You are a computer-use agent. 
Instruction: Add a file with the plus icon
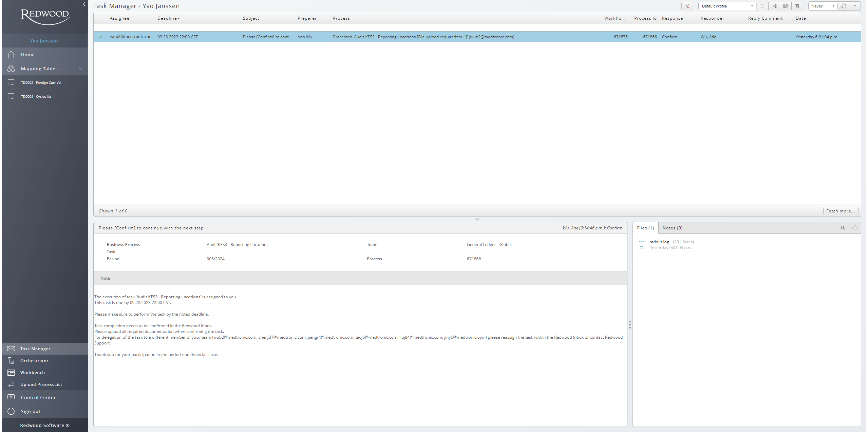[x=855, y=228]
